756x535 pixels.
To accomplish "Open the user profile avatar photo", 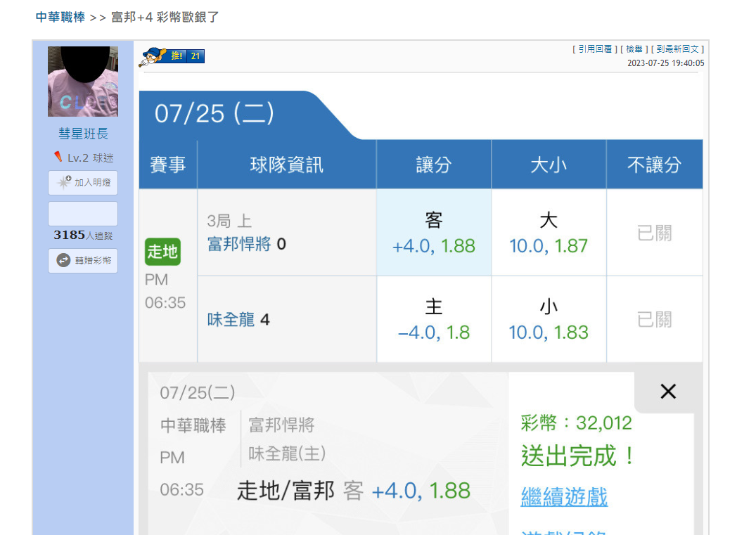I will click(83, 82).
